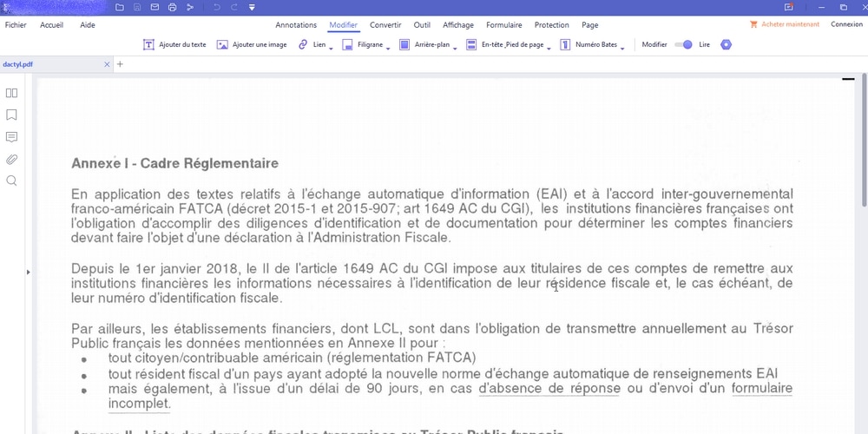This screenshot has height=434, width=868.
Task: Click the Ajouter du texte label
Action: pyautogui.click(x=182, y=45)
